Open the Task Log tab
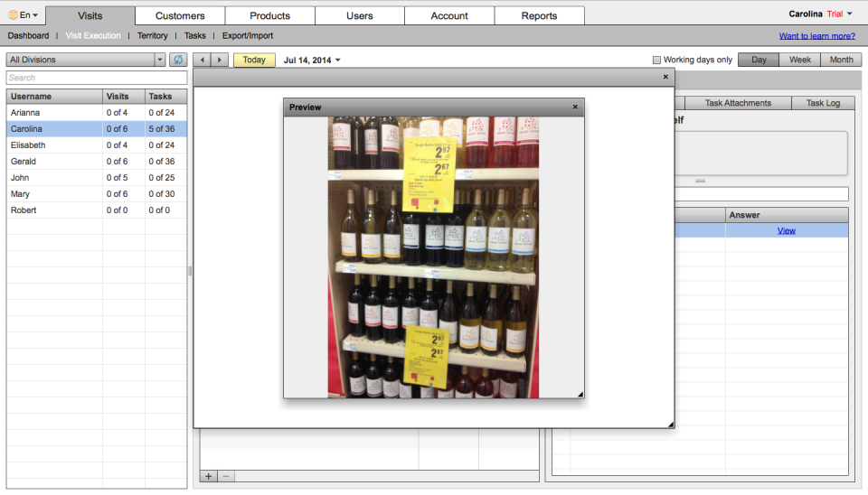 coord(823,103)
